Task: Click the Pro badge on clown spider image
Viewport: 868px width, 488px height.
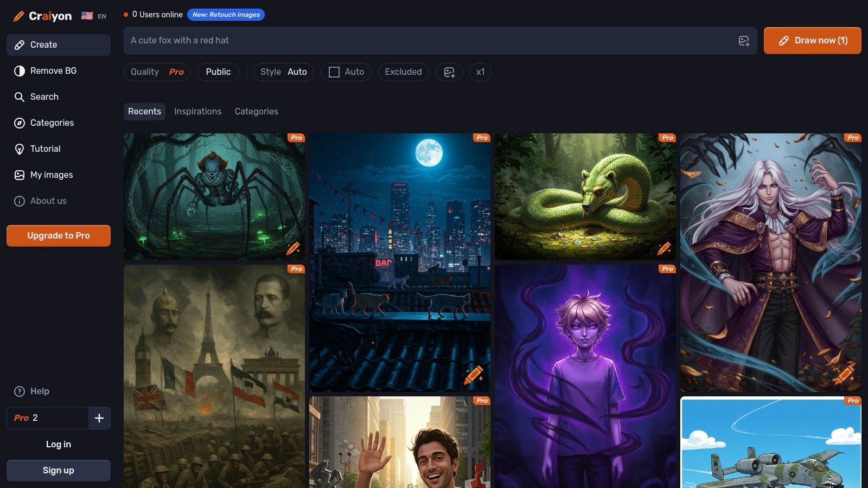Action: point(296,138)
